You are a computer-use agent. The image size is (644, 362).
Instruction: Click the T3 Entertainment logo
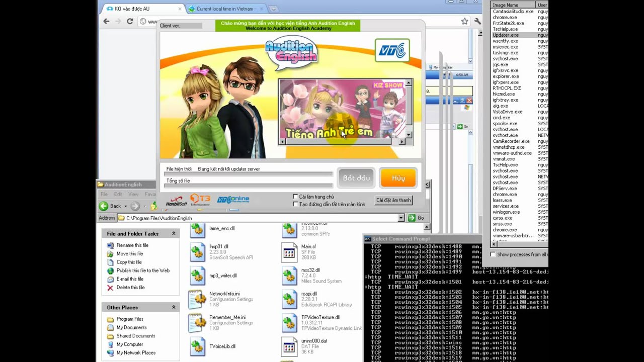[x=200, y=200]
